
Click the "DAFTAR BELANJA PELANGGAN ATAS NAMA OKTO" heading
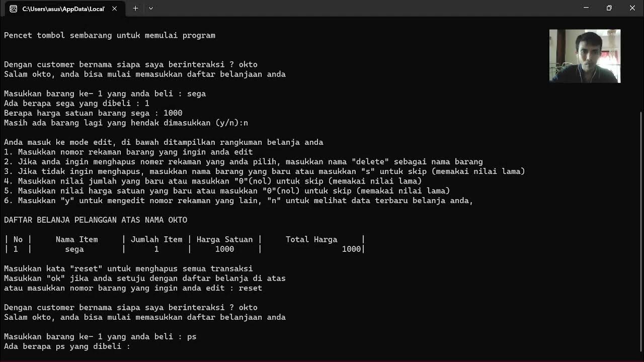pyautogui.click(x=96, y=220)
